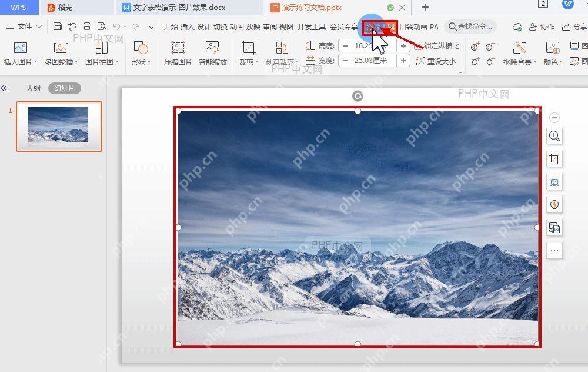Open the 图片拼图 dropdown arrow
This screenshot has width=588, height=372.
tap(116, 62)
